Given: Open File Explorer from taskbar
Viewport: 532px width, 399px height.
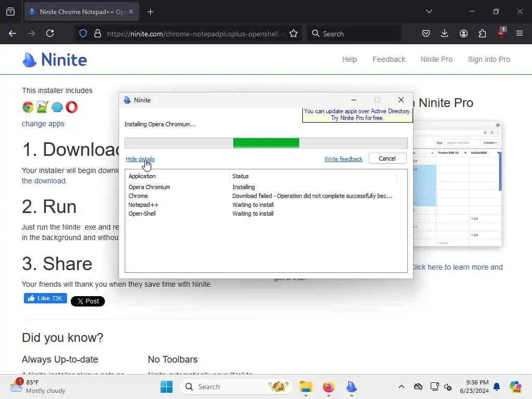Looking at the screenshot, I should tap(305, 387).
